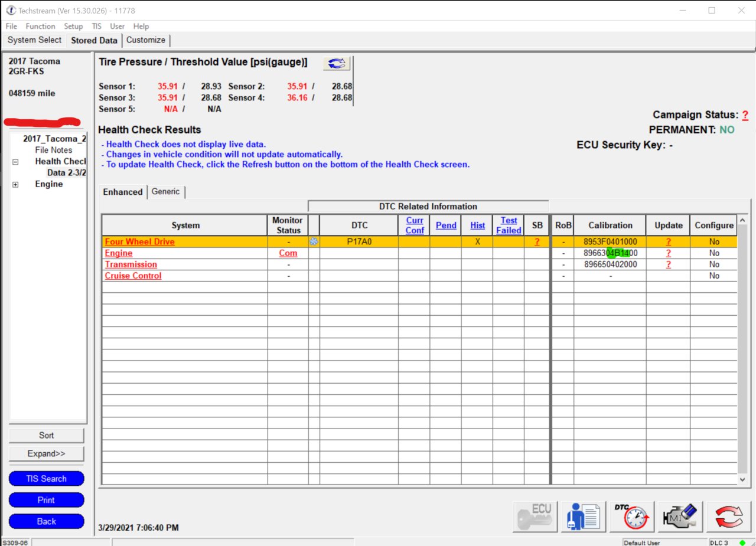Open the TIS menu
This screenshot has width=756, height=546.
96,26
